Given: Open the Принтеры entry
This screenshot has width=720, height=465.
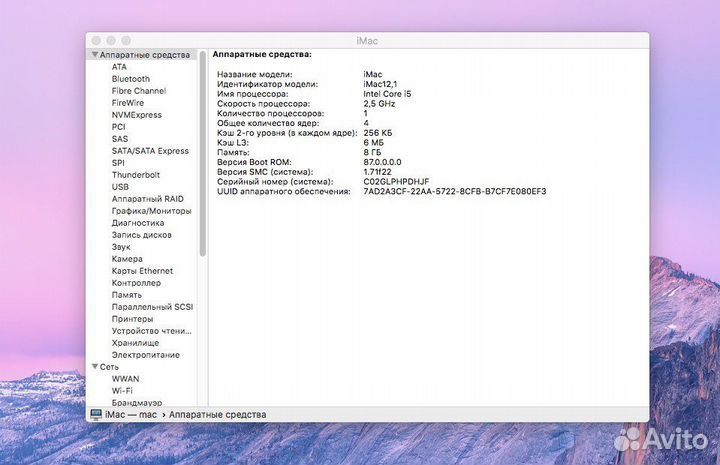Looking at the screenshot, I should tap(132, 319).
